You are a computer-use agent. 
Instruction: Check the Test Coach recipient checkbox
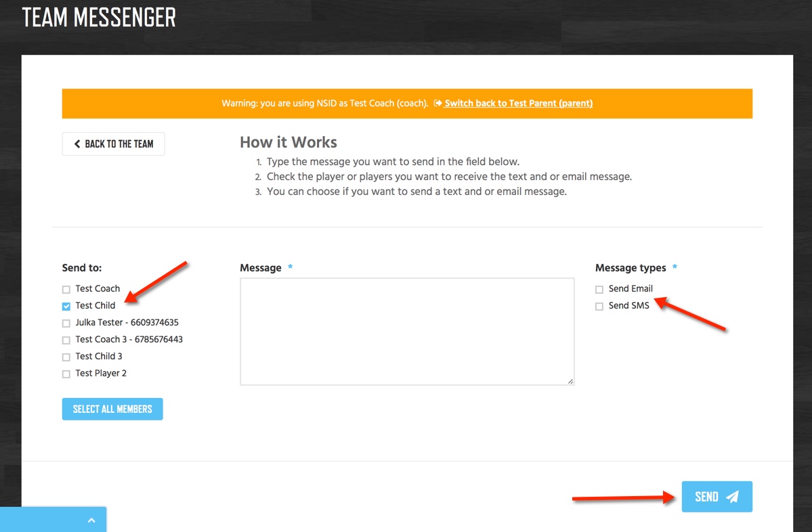(66, 289)
